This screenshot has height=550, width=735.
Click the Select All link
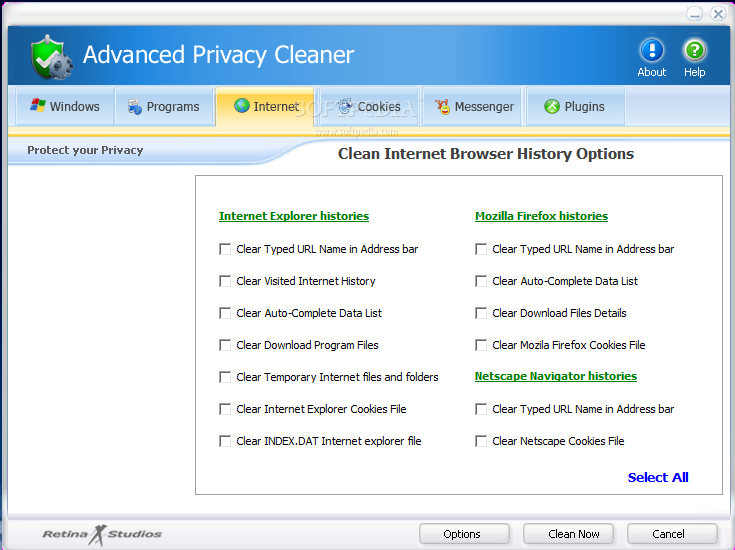[658, 477]
